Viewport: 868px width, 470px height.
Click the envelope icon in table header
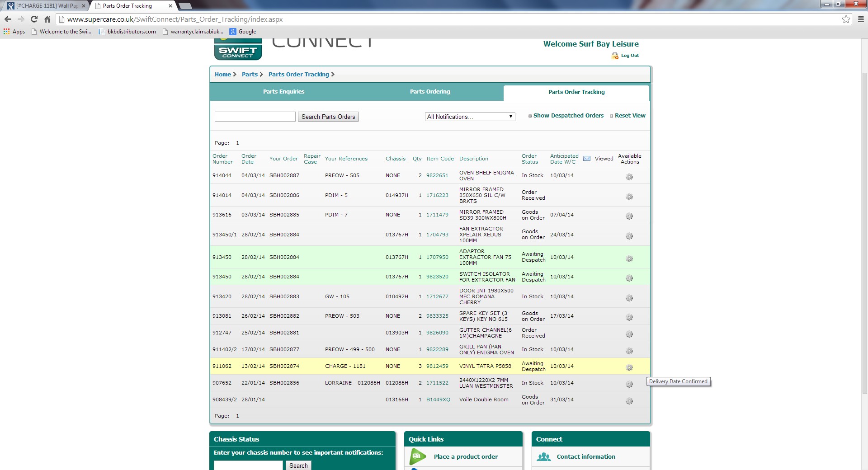tap(587, 159)
